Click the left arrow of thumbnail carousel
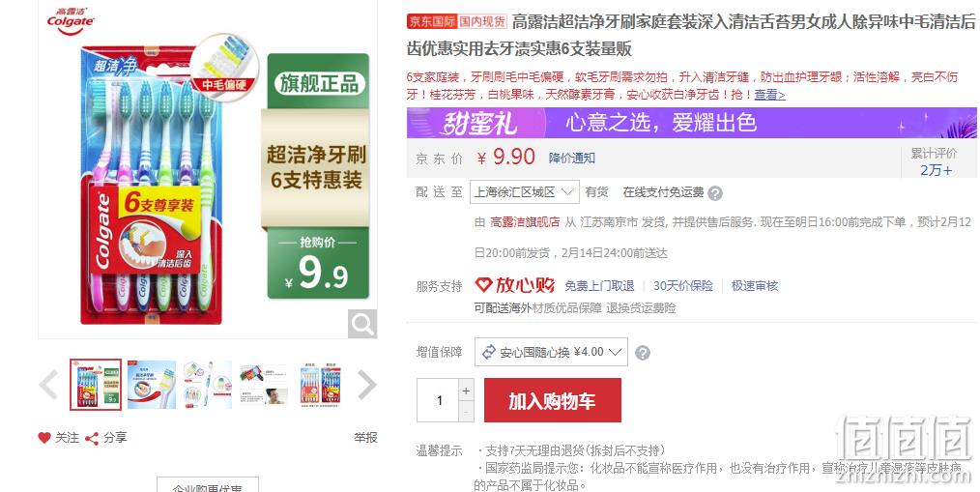Viewport: 980px width, 492px height. click(48, 385)
